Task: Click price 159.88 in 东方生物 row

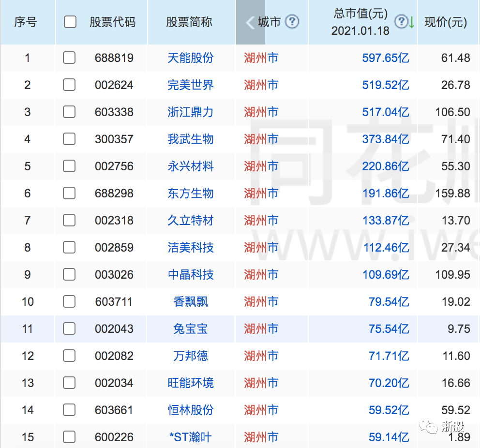Action: [453, 194]
